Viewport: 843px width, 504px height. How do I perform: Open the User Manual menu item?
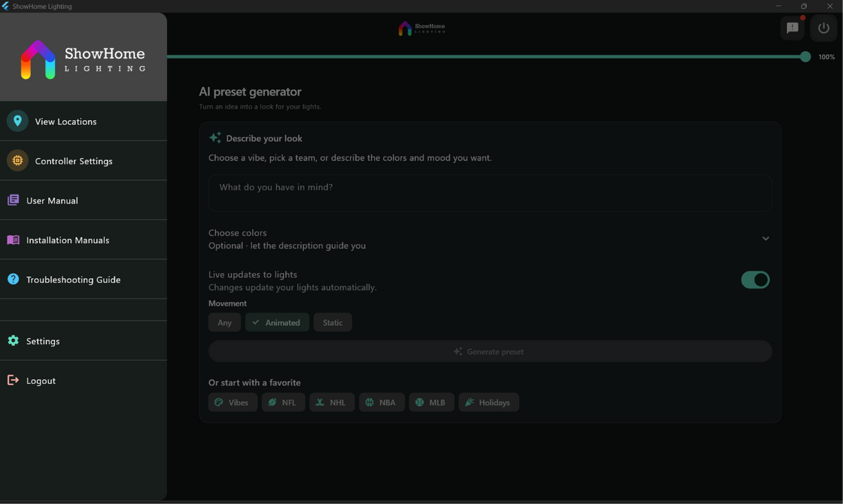84,200
